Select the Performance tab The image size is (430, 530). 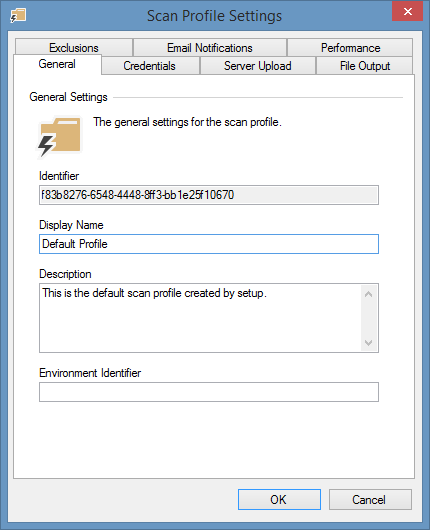350,48
